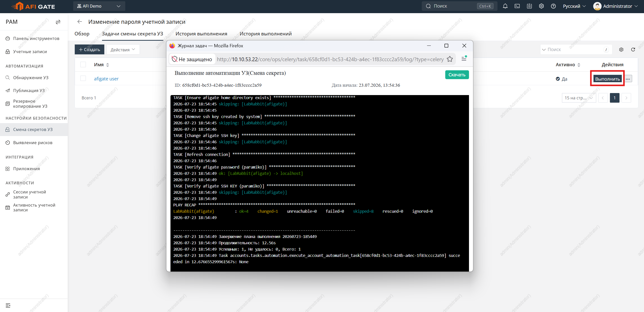The image size is (644, 312).
Task: Open the afigate user link
Action: pyautogui.click(x=106, y=79)
